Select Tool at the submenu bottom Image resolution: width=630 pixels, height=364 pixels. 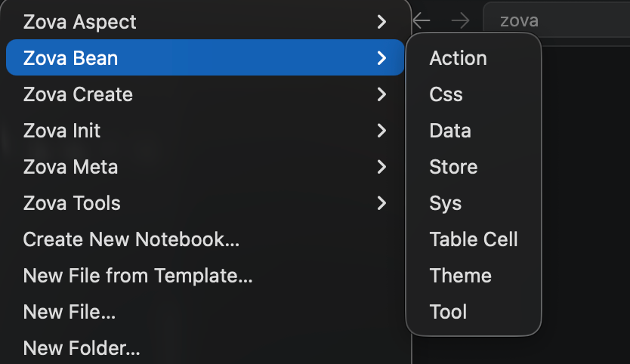(x=448, y=312)
